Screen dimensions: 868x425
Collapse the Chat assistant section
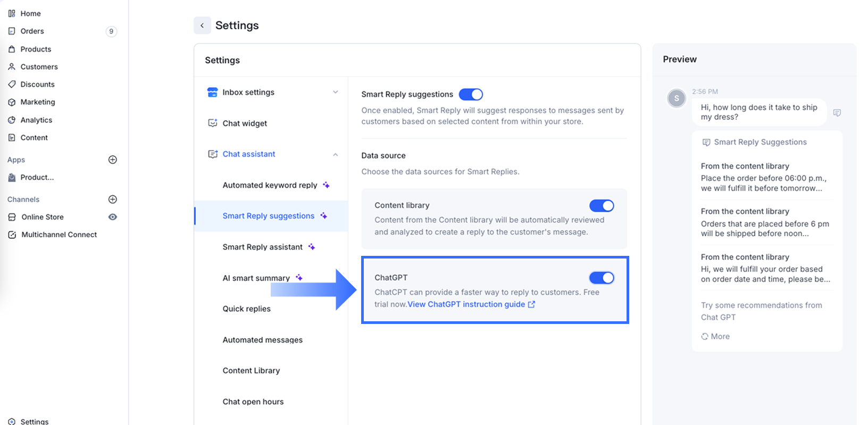coord(335,154)
